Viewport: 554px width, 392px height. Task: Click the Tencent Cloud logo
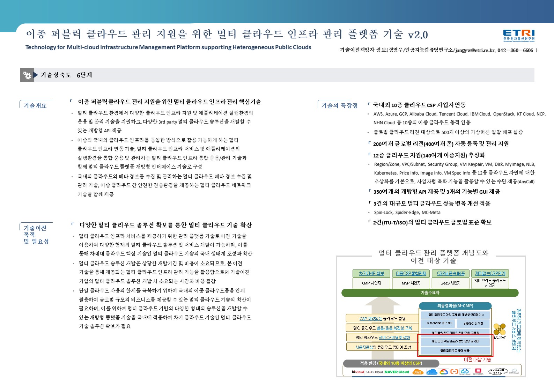point(465,371)
